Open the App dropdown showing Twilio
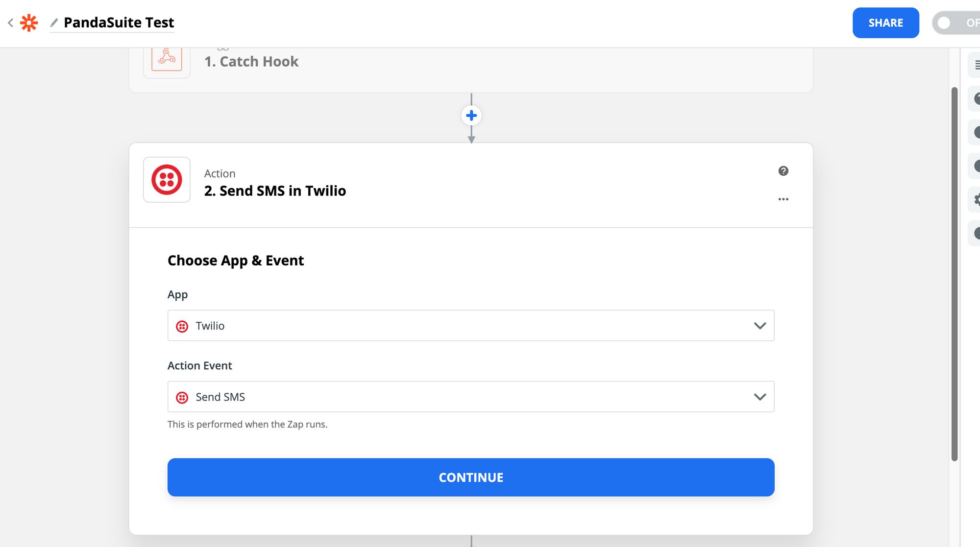 click(x=470, y=325)
